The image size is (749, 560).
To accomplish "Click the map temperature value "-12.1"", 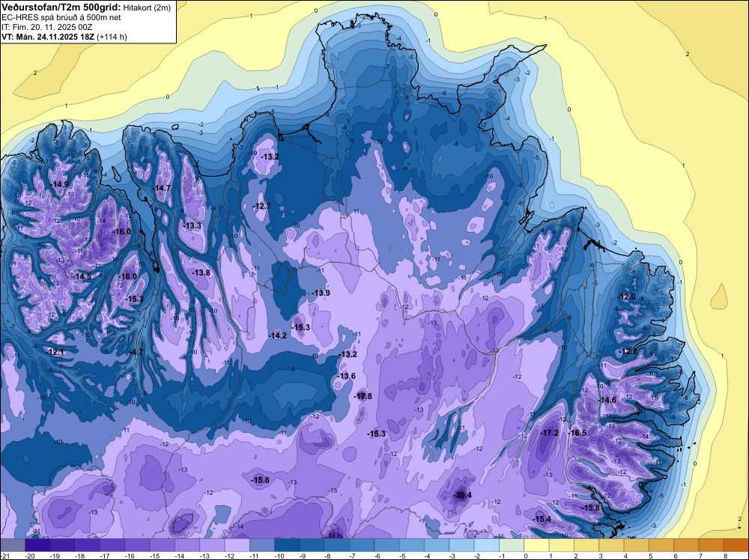I will pos(55,352).
